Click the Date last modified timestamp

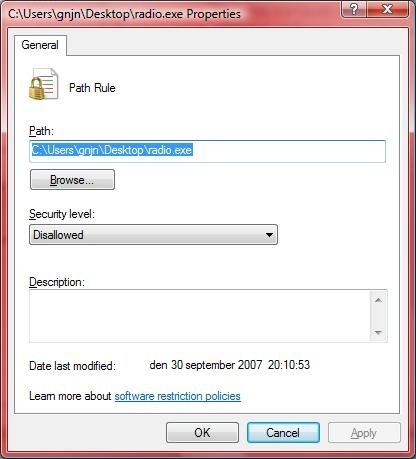(230, 365)
